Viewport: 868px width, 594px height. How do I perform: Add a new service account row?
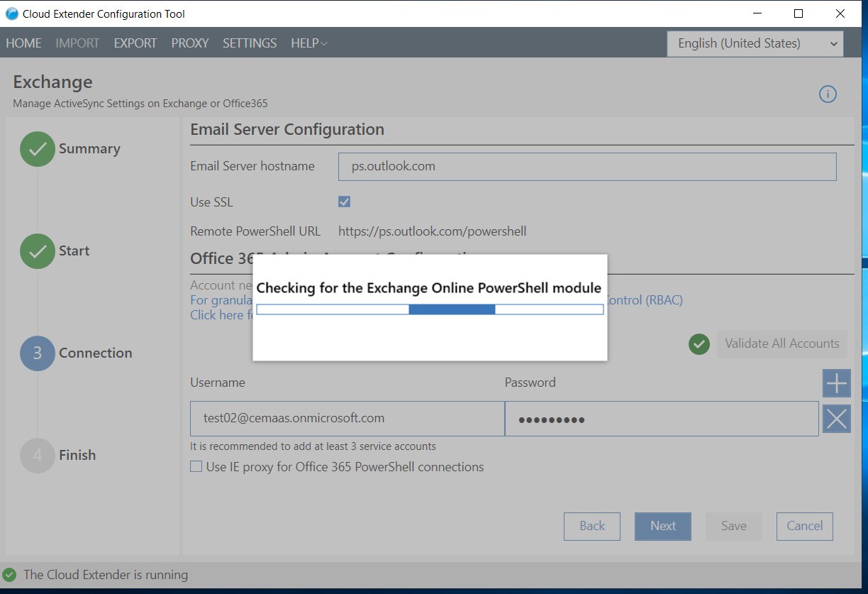point(836,383)
